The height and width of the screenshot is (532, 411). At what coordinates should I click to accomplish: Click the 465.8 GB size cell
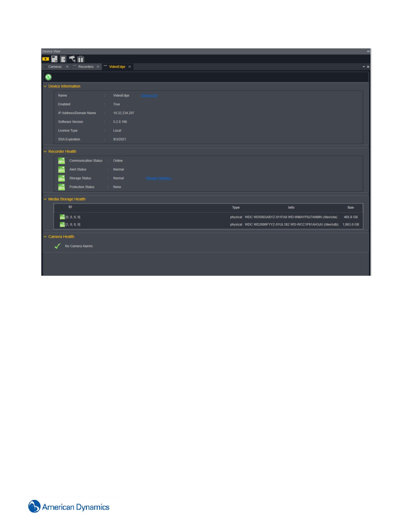point(351,217)
